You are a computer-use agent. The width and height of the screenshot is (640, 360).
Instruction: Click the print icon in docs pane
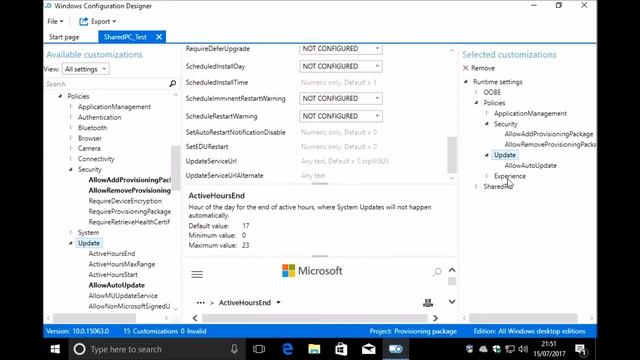click(428, 302)
